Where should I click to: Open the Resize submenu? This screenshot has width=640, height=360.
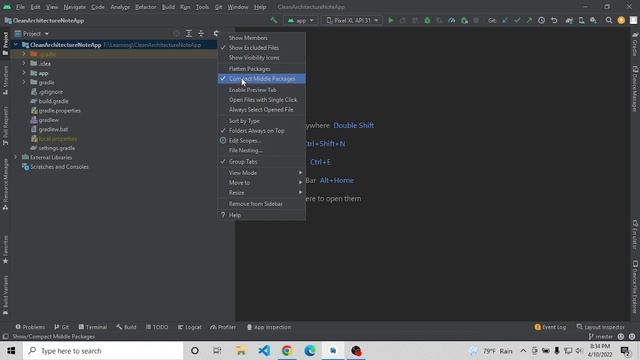pyautogui.click(x=261, y=192)
